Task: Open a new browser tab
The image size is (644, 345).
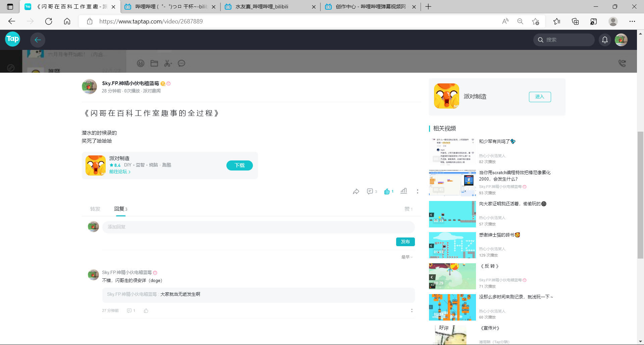Action: 428,7
